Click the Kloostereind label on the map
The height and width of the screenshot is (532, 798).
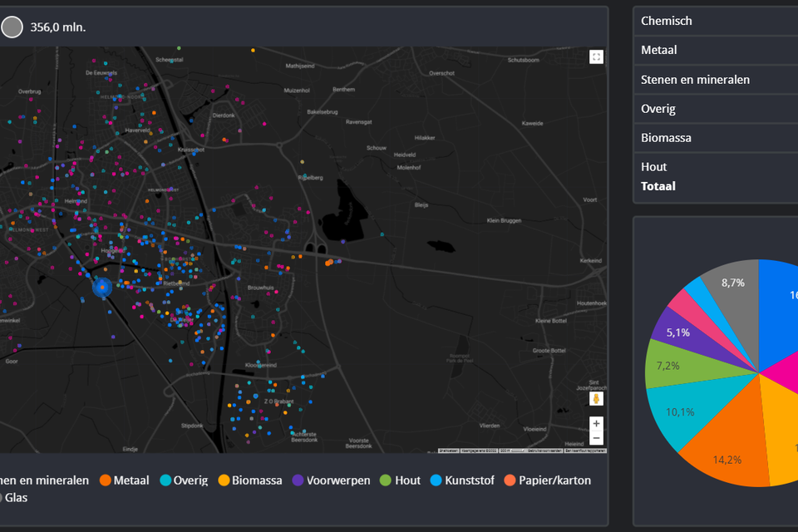[x=260, y=365]
